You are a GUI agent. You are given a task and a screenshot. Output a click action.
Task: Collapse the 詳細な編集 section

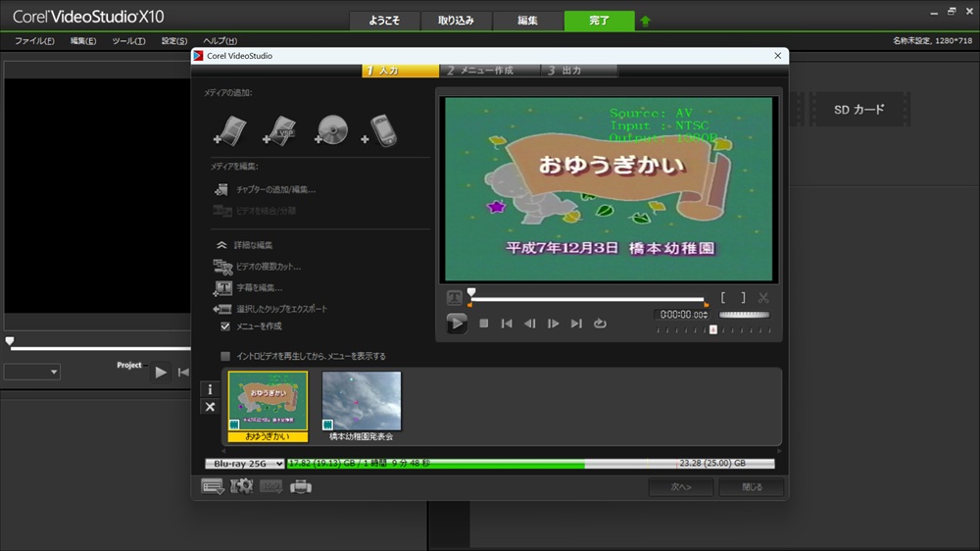pyautogui.click(x=222, y=245)
